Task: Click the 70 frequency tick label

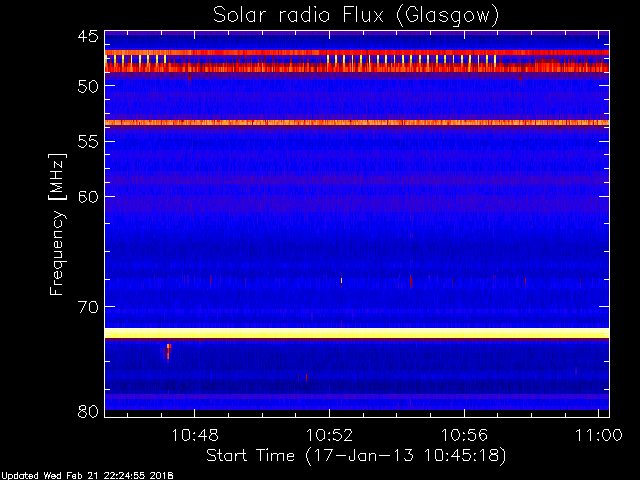Action: click(88, 307)
